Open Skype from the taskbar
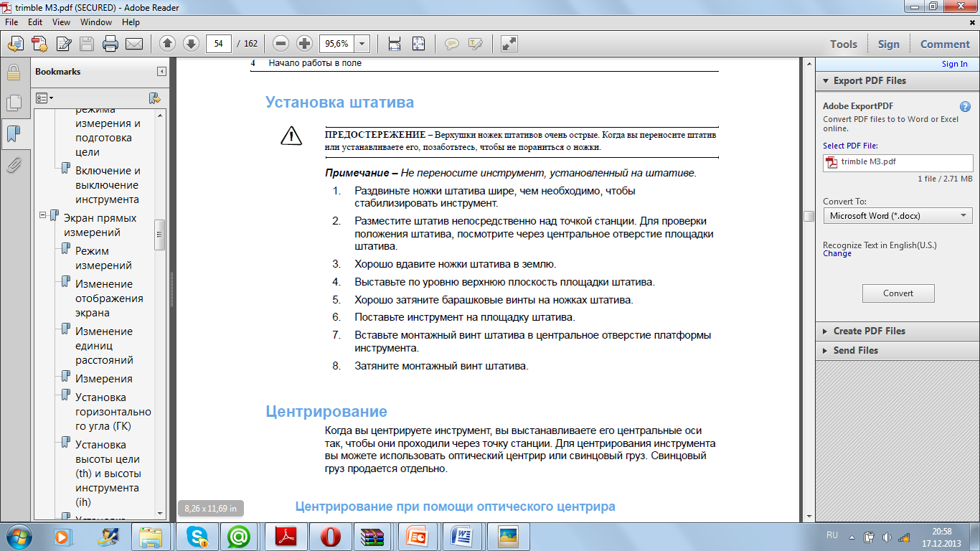The height and width of the screenshot is (551, 980). point(196,537)
